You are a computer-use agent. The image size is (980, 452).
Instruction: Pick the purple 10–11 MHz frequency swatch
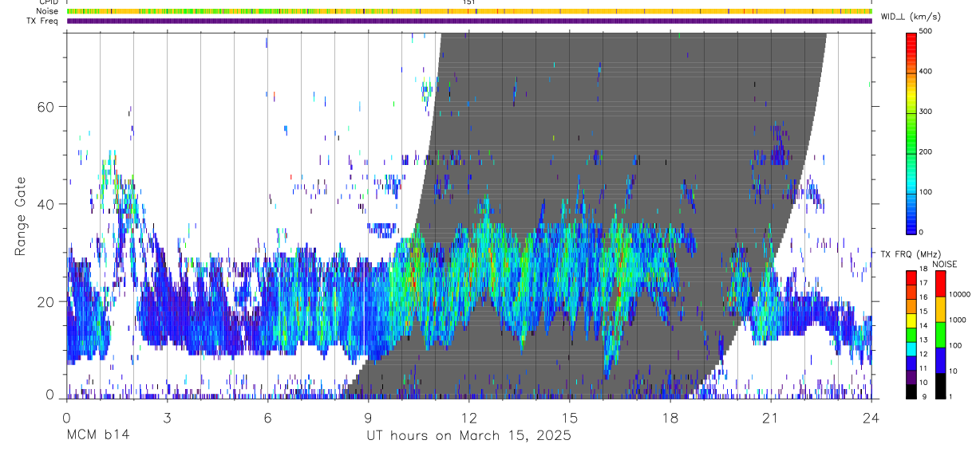click(911, 376)
